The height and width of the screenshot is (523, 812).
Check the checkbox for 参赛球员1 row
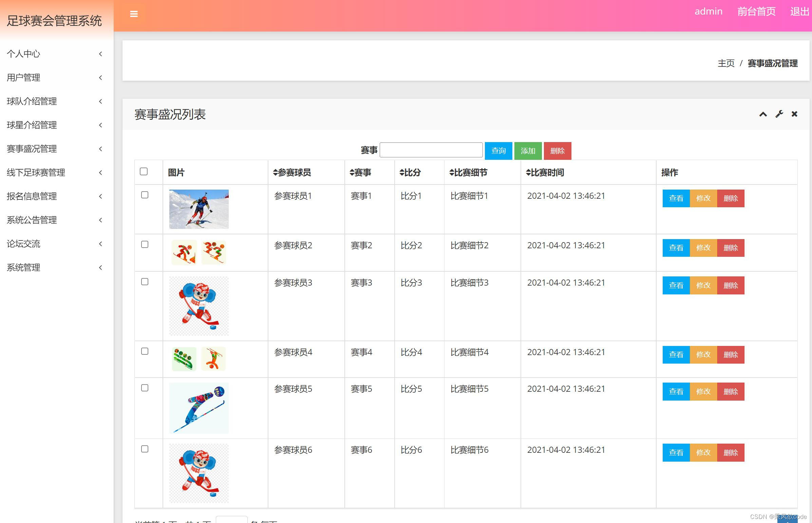click(x=146, y=195)
